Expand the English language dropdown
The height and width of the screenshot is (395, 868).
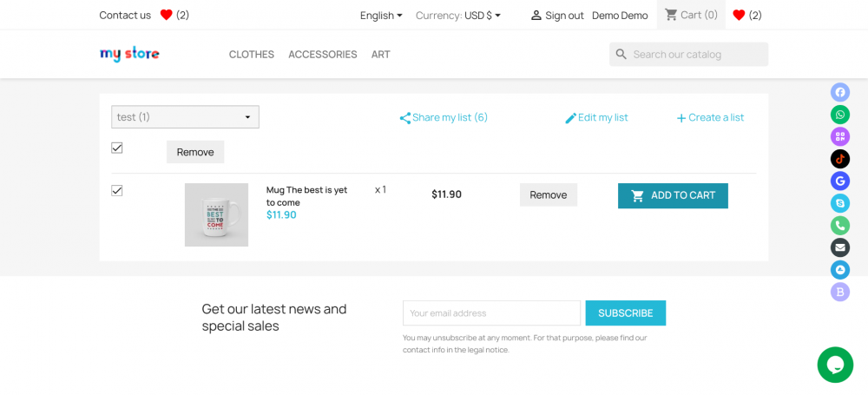[x=381, y=15]
